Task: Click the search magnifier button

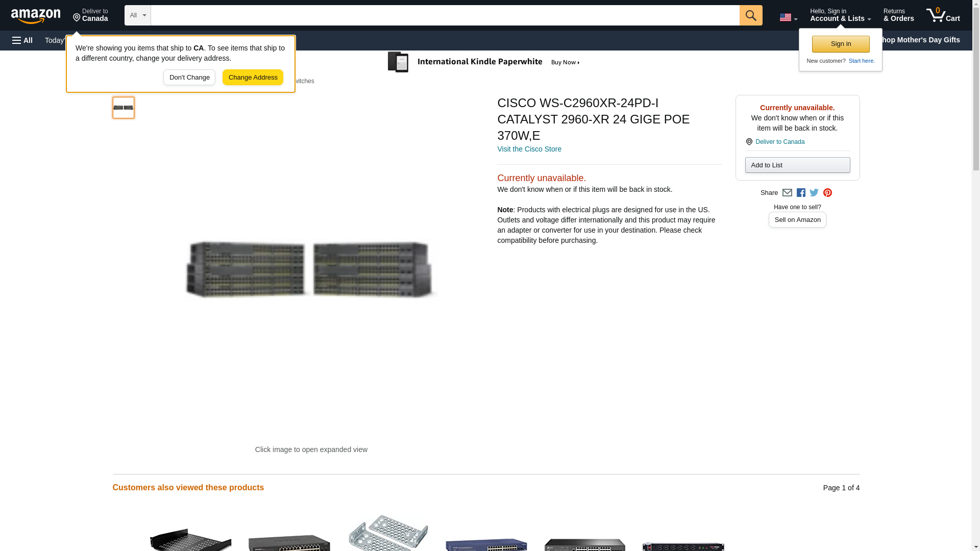Action: pyautogui.click(x=751, y=15)
